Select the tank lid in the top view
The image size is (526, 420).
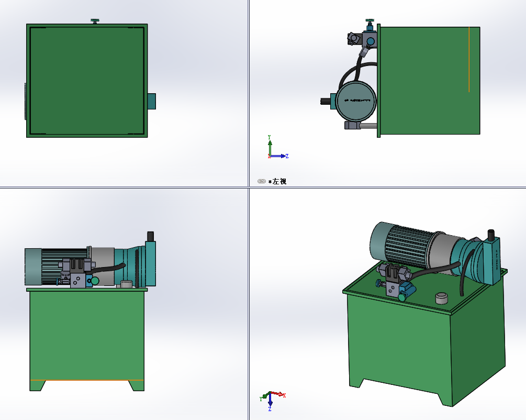[87, 81]
